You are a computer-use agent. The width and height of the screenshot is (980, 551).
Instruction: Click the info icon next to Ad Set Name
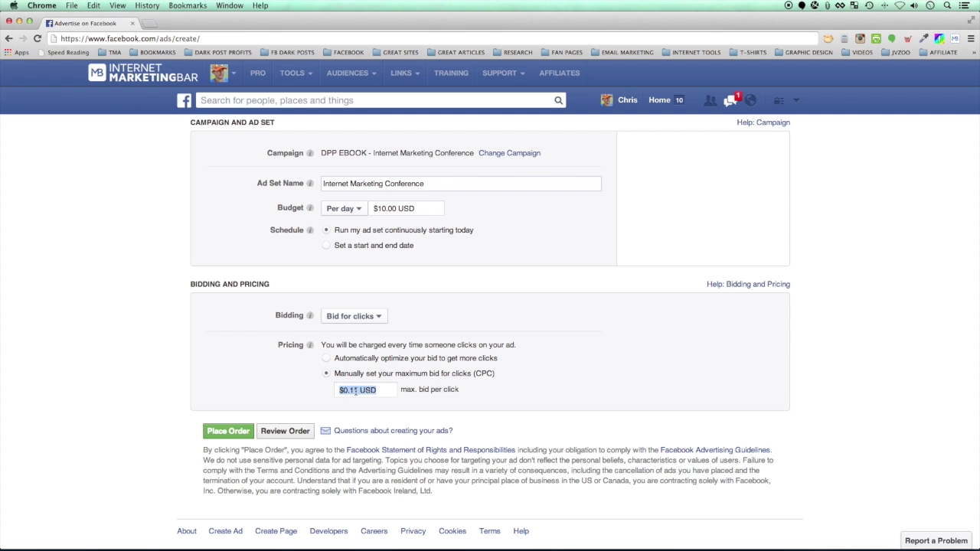[310, 184]
